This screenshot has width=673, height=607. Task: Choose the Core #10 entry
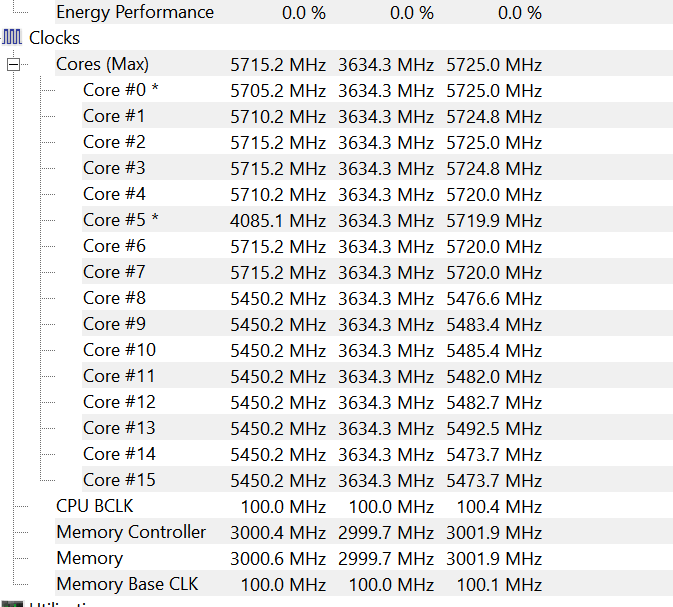pos(119,350)
